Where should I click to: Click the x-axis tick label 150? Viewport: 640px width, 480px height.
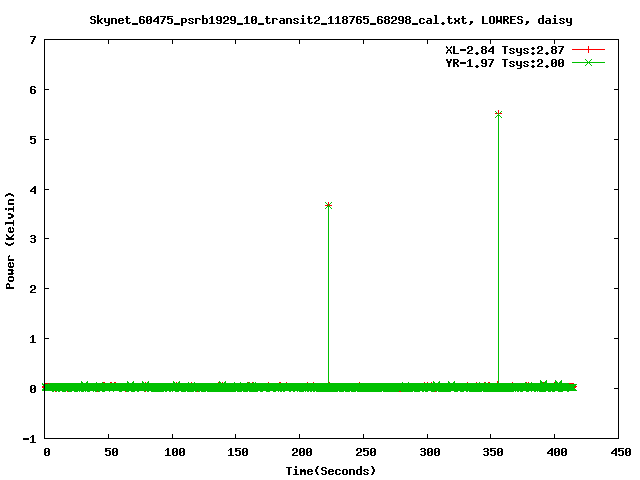tap(238, 452)
